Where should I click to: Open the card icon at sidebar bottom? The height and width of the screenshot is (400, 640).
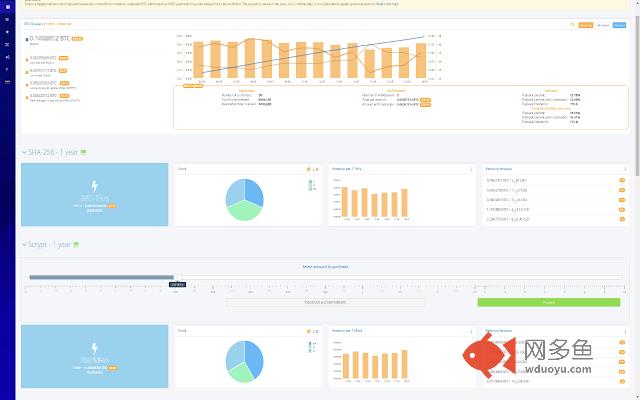tap(7, 82)
